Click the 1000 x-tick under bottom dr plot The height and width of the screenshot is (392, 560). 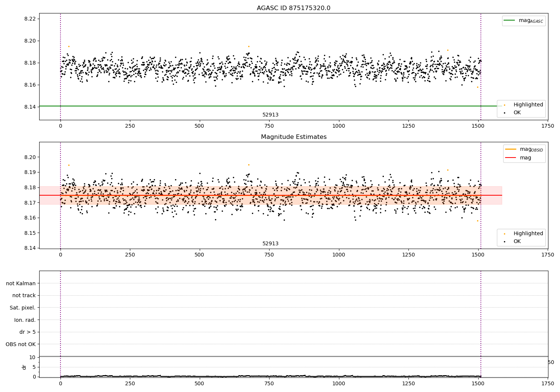pyautogui.click(x=339, y=383)
